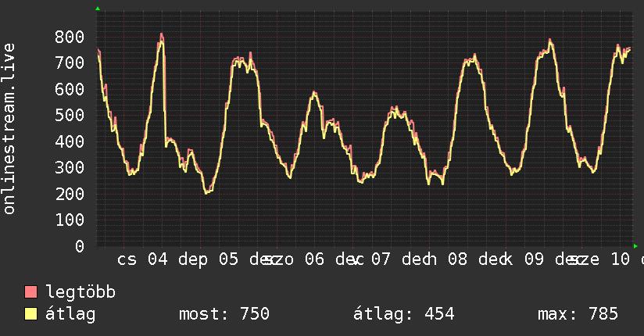This screenshot has width=644, height=336.
Task: Click the 'átlag: 454' statistic
Action: coord(404,315)
